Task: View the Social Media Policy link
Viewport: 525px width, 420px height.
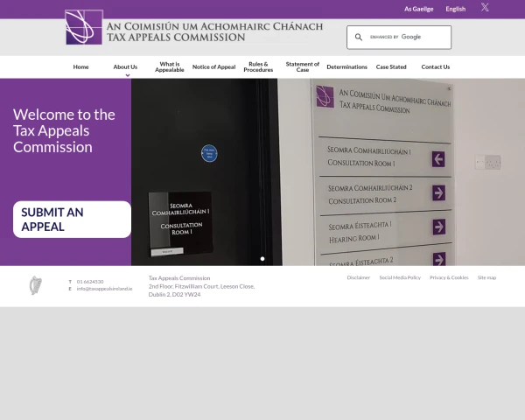Action: point(400,277)
